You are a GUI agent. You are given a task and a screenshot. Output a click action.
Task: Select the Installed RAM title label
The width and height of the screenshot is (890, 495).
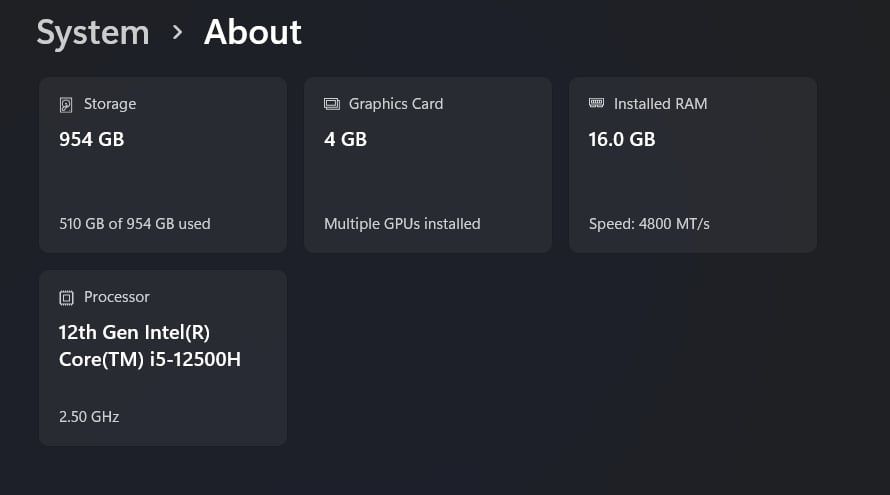(660, 104)
